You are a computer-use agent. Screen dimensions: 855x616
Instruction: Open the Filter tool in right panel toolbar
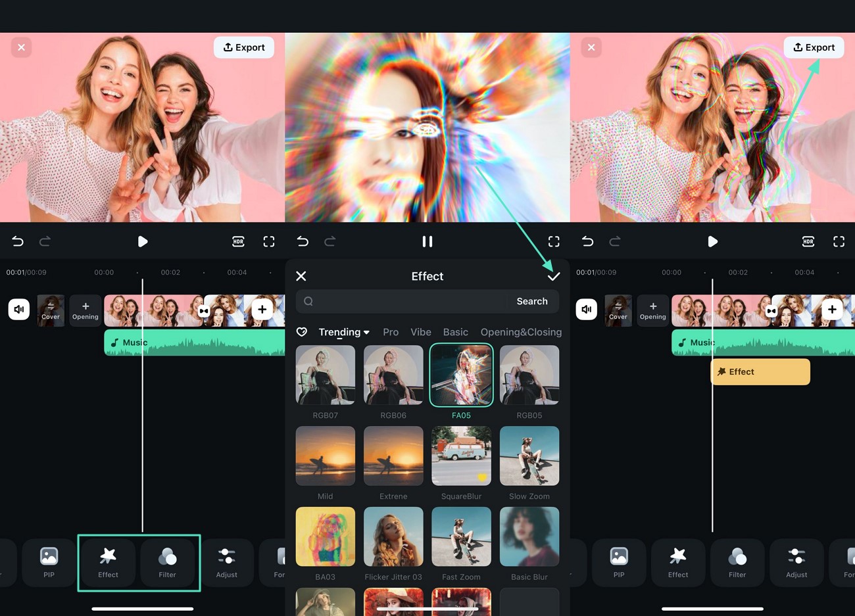click(737, 563)
